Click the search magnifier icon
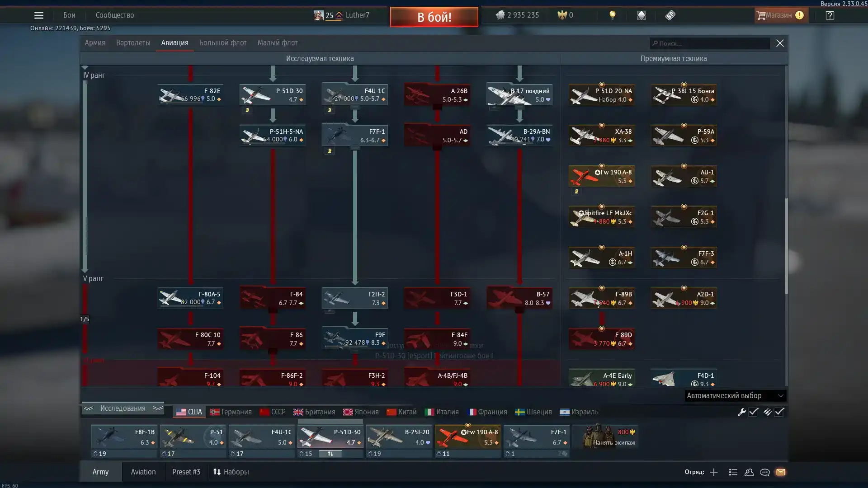 coord(655,43)
